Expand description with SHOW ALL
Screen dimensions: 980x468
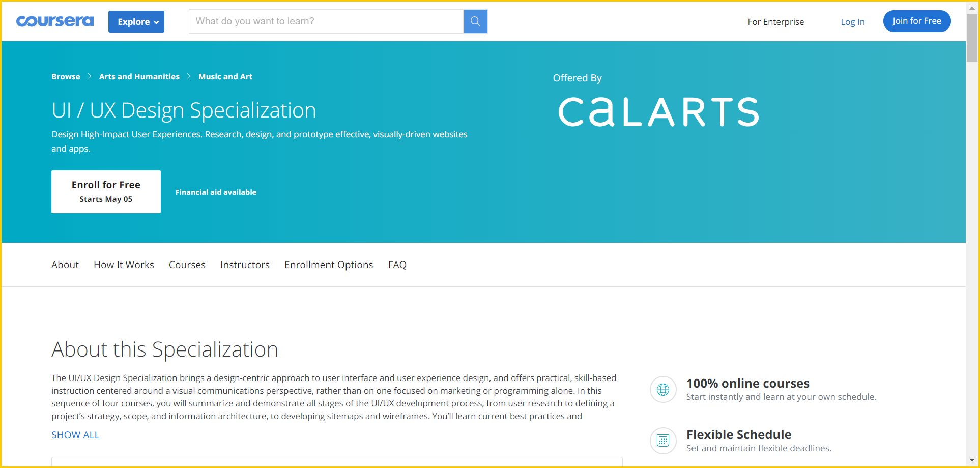[75, 435]
